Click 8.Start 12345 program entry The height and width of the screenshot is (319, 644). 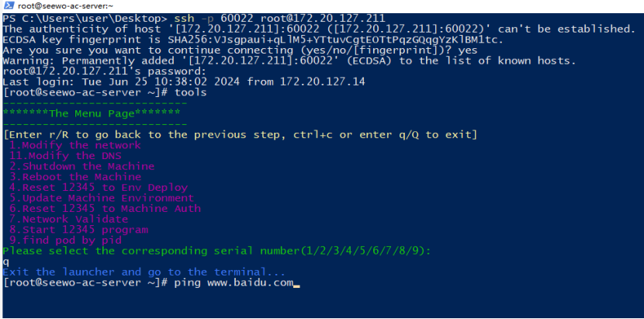[x=78, y=230]
